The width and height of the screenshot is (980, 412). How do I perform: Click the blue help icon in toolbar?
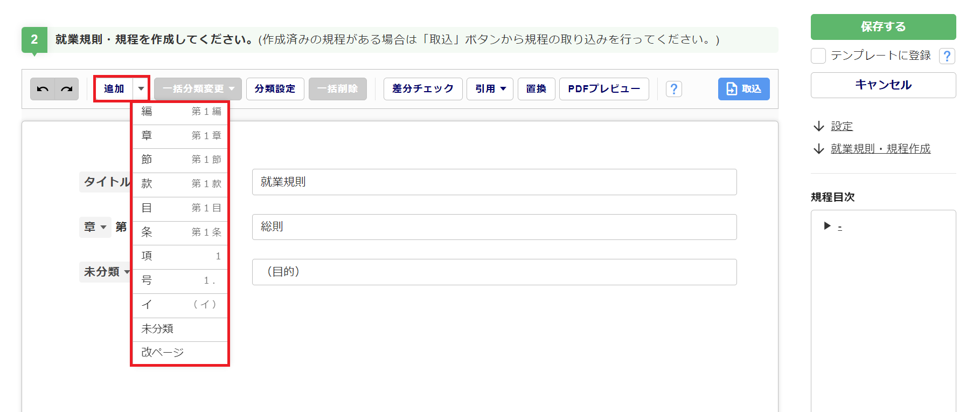pyautogui.click(x=673, y=89)
